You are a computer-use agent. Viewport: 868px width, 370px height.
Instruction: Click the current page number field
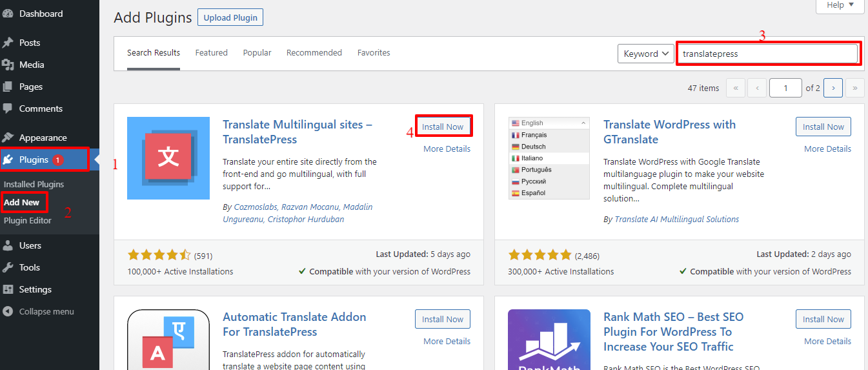tap(785, 88)
